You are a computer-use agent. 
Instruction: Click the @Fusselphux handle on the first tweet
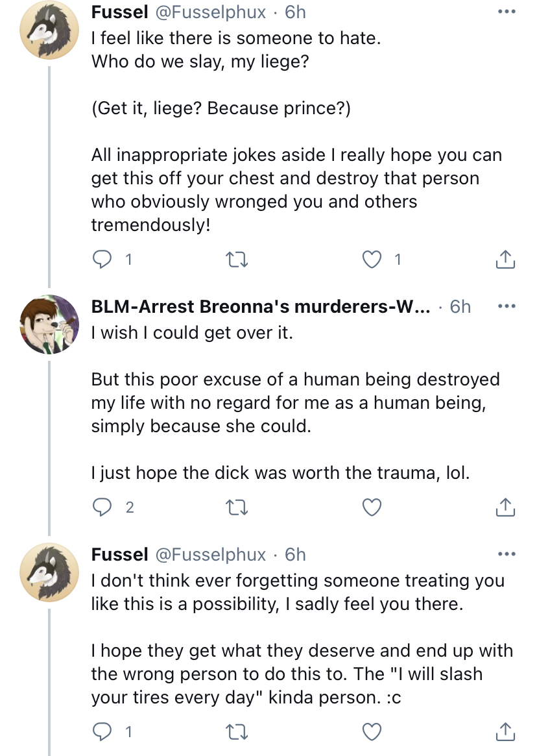pyautogui.click(x=210, y=12)
